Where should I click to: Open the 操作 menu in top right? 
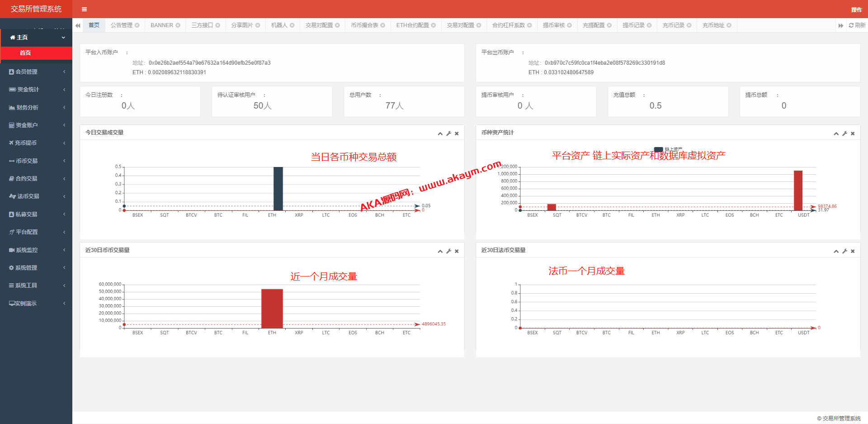pyautogui.click(x=856, y=10)
